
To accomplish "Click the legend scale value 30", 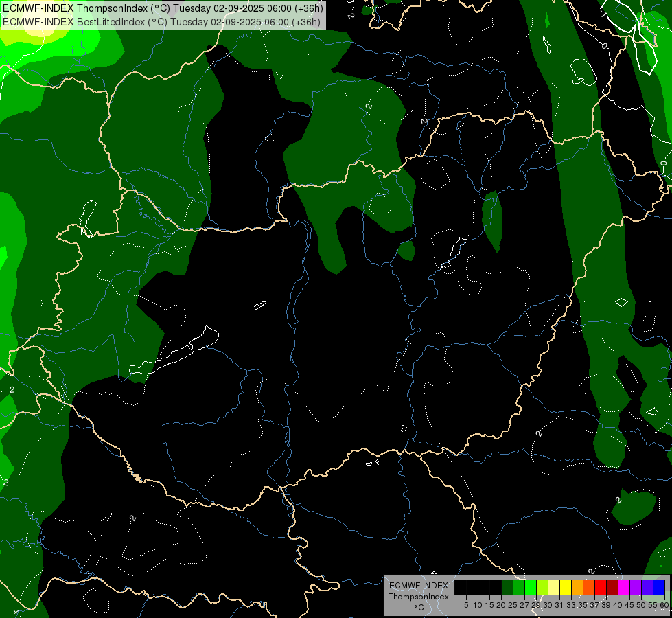I will [548, 605].
